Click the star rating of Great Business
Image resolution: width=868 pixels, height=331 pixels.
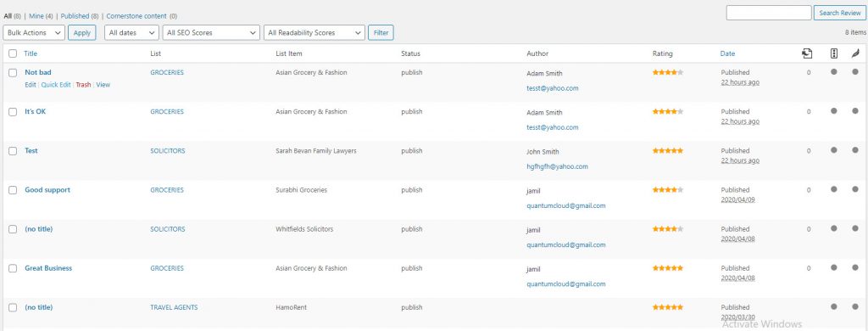668,268
